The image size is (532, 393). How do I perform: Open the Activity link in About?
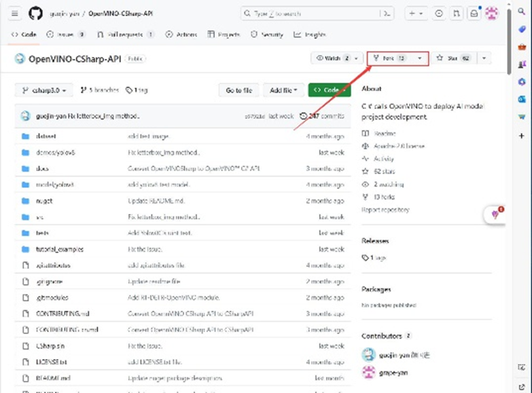tap(378, 159)
